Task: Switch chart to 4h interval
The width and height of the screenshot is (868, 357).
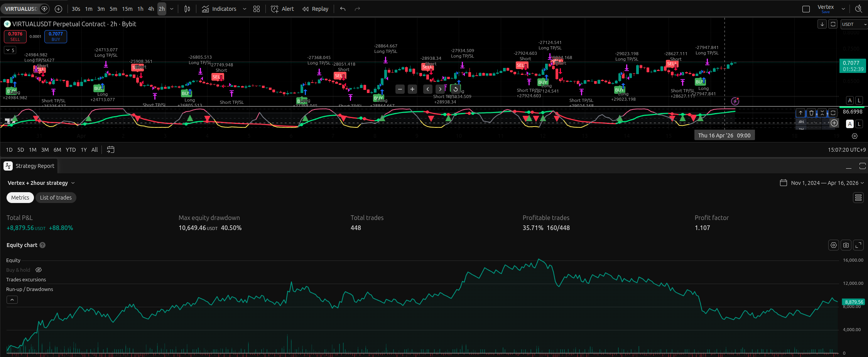Action: pos(151,8)
